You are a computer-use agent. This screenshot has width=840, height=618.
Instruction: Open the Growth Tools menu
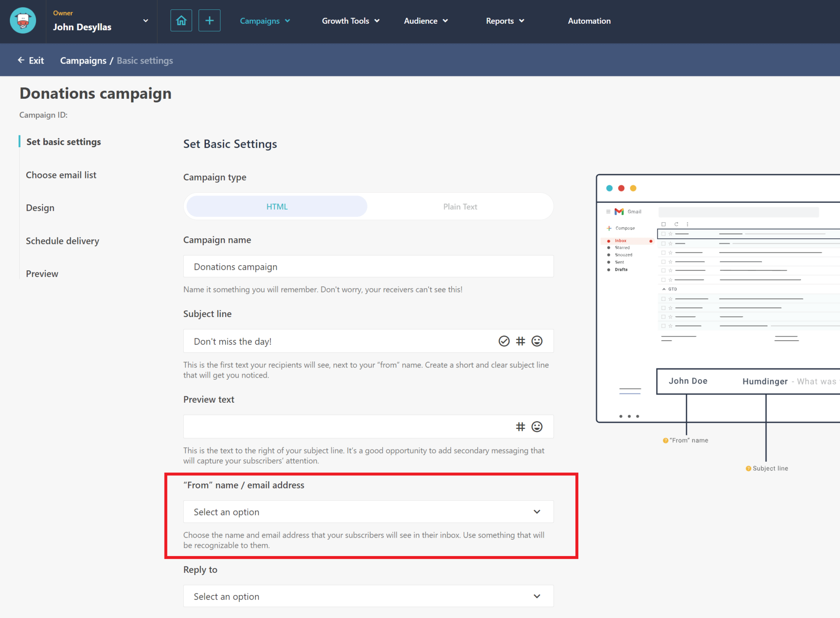click(x=350, y=21)
